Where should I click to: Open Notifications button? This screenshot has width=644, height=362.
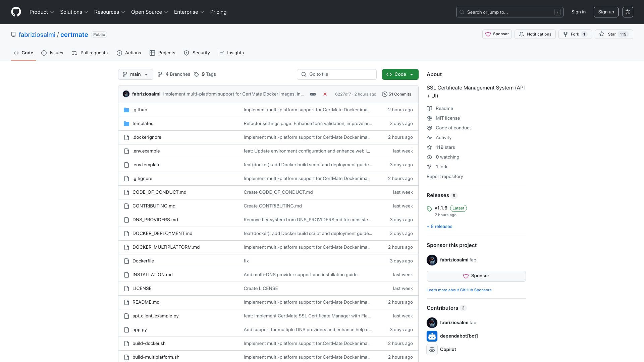[x=535, y=34]
